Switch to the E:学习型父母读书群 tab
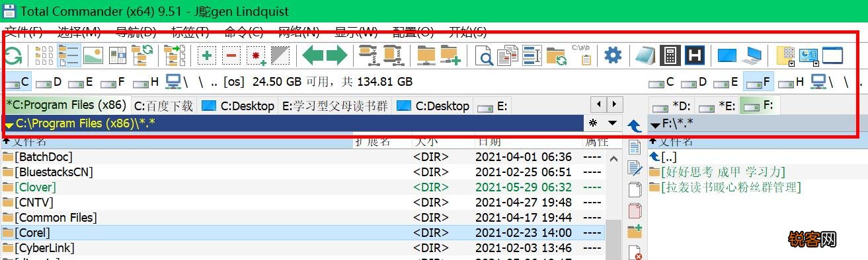This screenshot has width=868, height=260. point(336,106)
